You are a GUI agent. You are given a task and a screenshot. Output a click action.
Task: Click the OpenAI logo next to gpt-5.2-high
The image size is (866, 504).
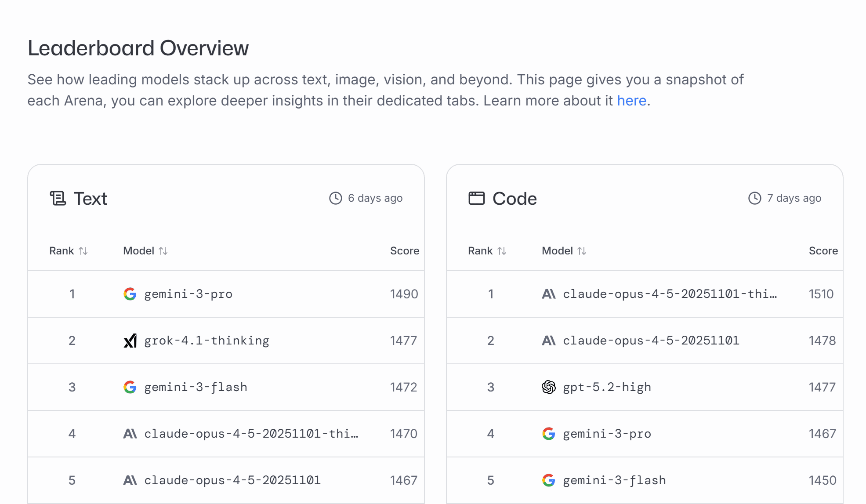click(x=548, y=387)
